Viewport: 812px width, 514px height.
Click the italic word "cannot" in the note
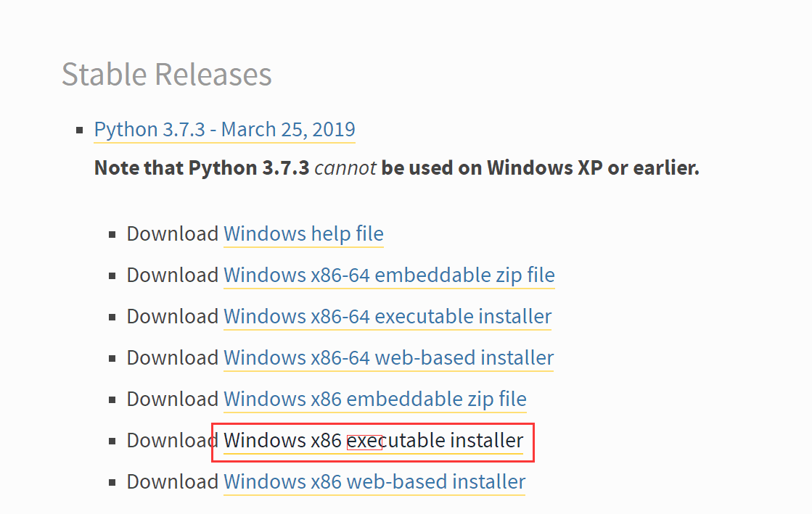point(345,168)
